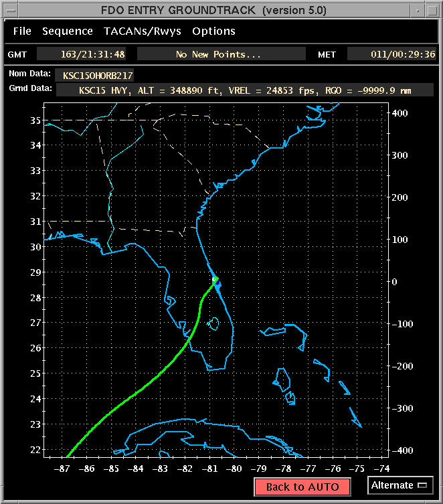443x504 pixels.
Task: Toggle the Alternate option button
Action: [400, 485]
